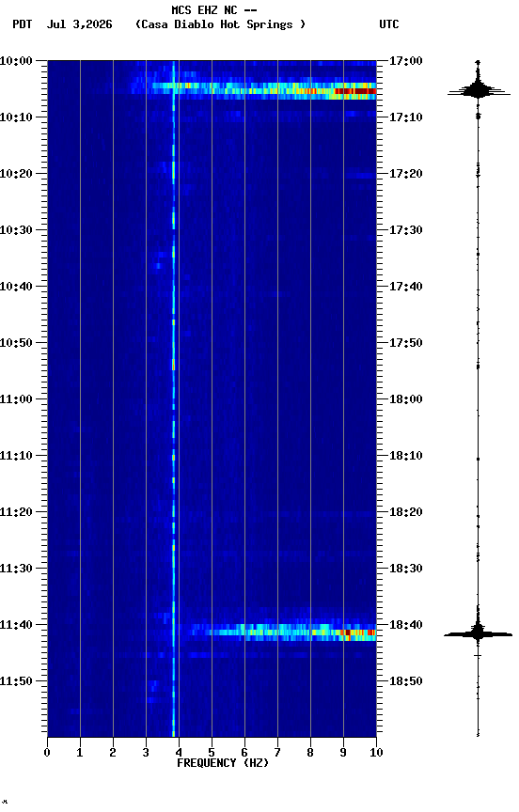Click the 'FREQUENCY (HZ)' axis label
This screenshot has height=812, width=519.
click(x=223, y=763)
